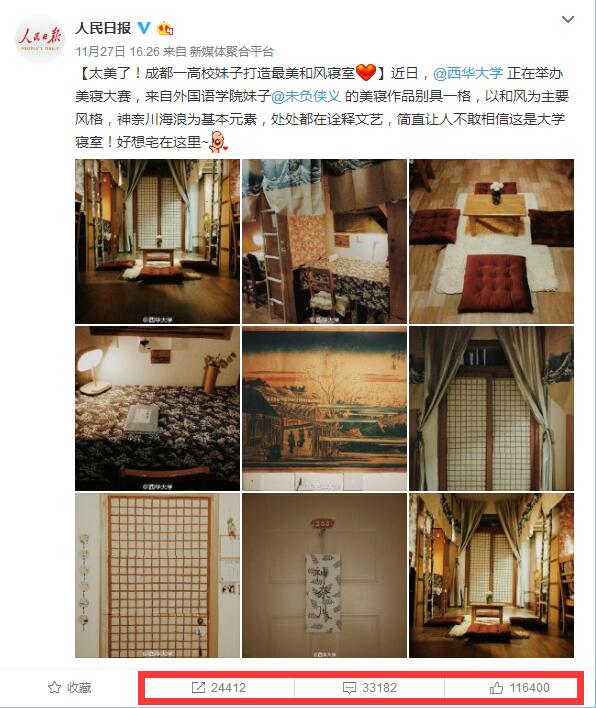Screen dimensions: 596x708
Task: Like the post with 116400 thumbs up
Action: tap(519, 688)
